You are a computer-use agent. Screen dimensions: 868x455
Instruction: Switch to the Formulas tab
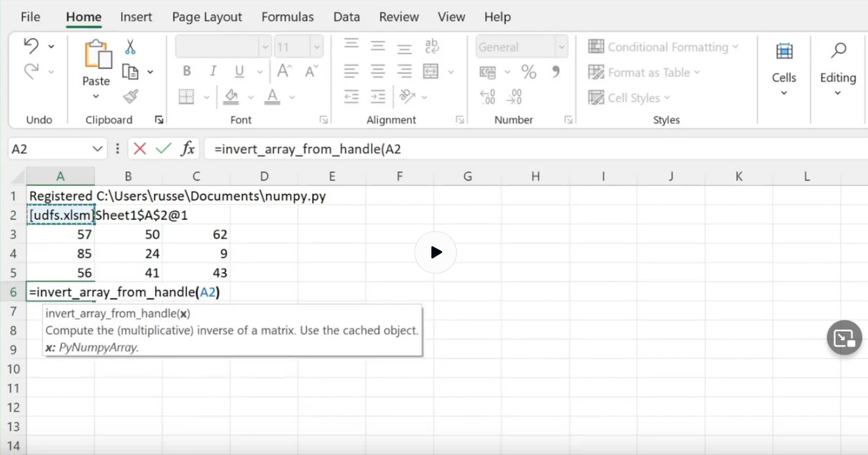pyautogui.click(x=288, y=17)
